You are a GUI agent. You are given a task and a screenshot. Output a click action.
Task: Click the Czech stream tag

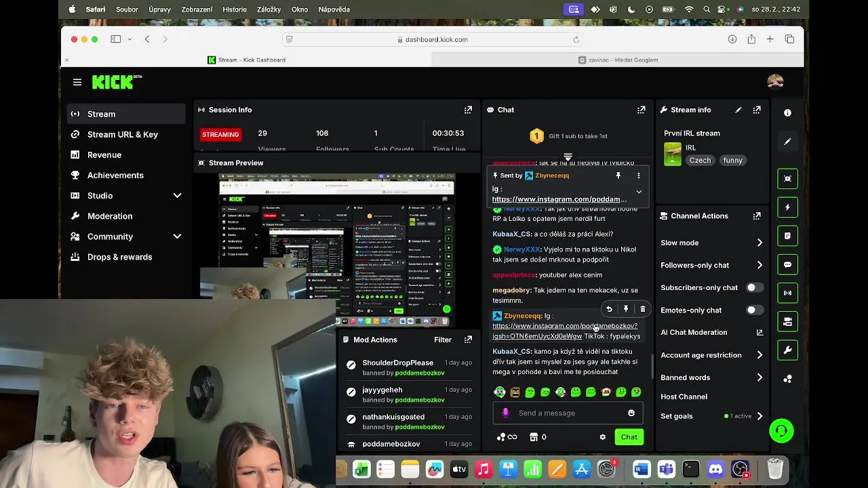(x=700, y=161)
